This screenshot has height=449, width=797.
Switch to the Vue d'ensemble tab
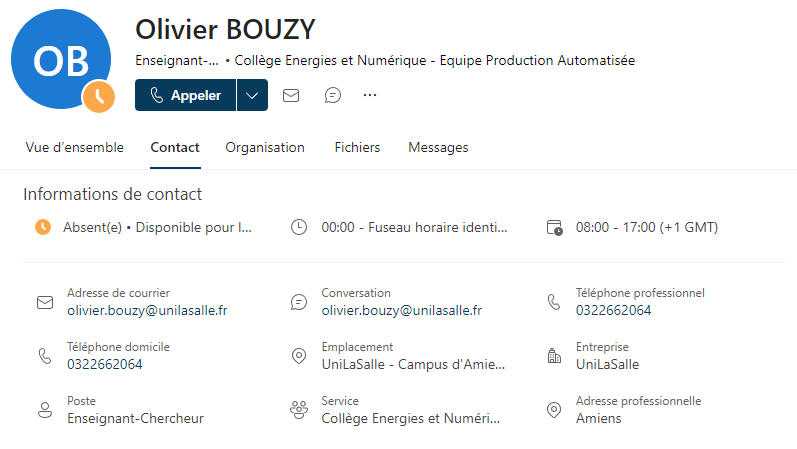(75, 147)
